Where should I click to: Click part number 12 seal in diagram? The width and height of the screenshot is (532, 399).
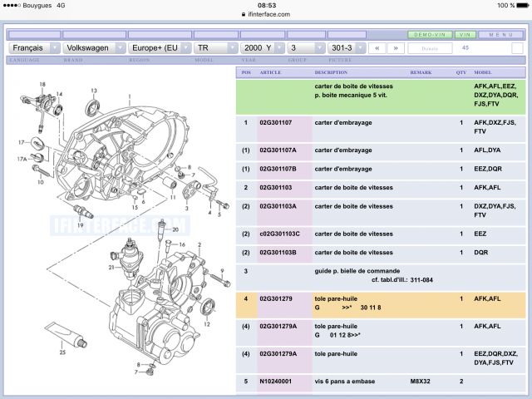click(x=208, y=307)
